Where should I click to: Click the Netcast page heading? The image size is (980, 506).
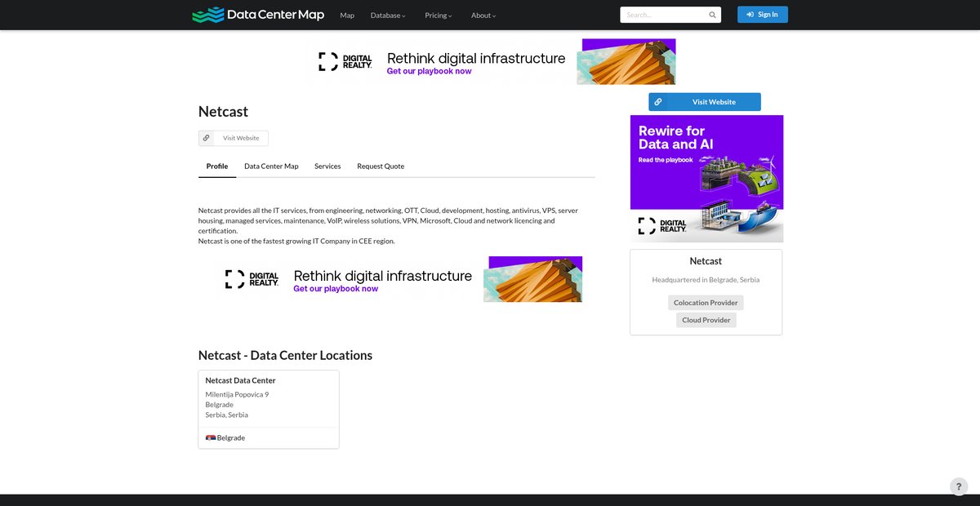223,112
